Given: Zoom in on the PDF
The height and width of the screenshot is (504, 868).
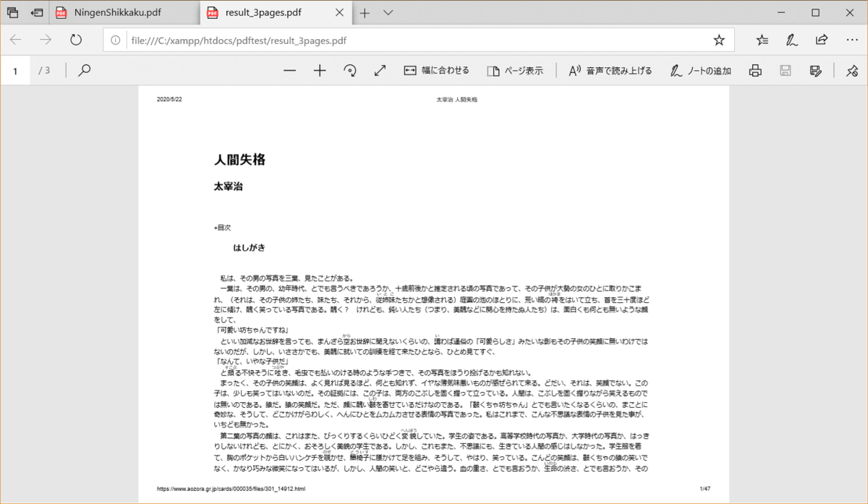Looking at the screenshot, I should point(320,71).
